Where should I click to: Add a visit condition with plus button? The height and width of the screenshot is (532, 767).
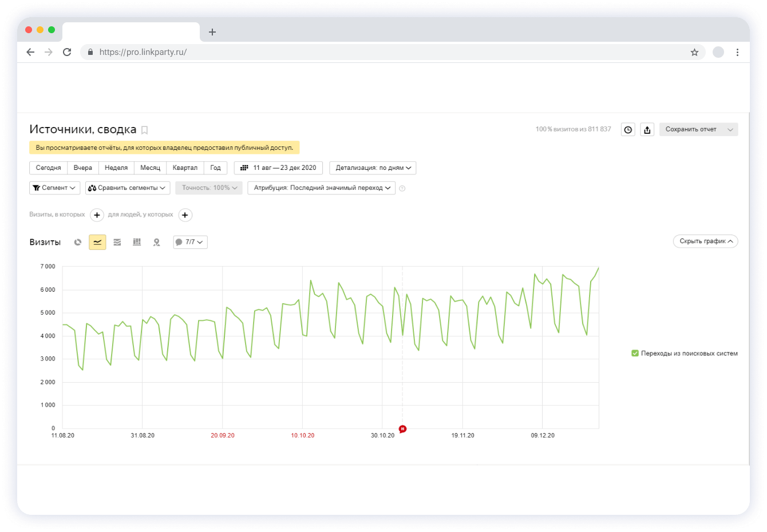click(97, 215)
